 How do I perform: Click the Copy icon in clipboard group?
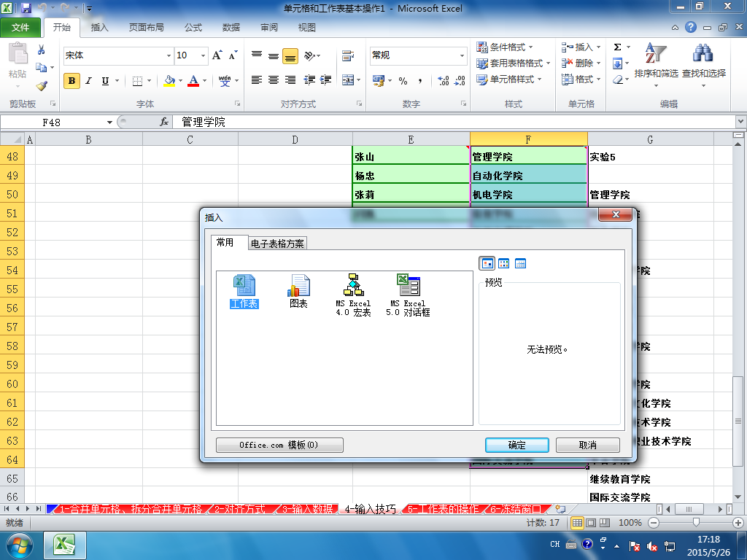(42, 68)
